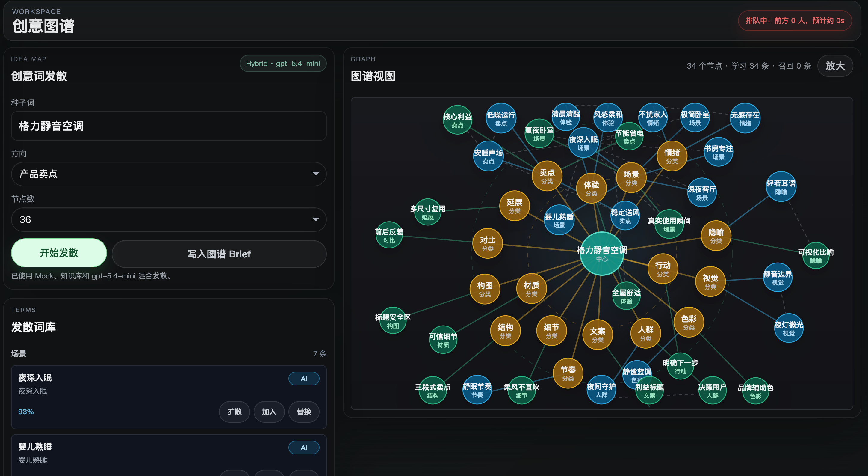
Task: Select the 风感柔和 graph node
Action: point(608,118)
